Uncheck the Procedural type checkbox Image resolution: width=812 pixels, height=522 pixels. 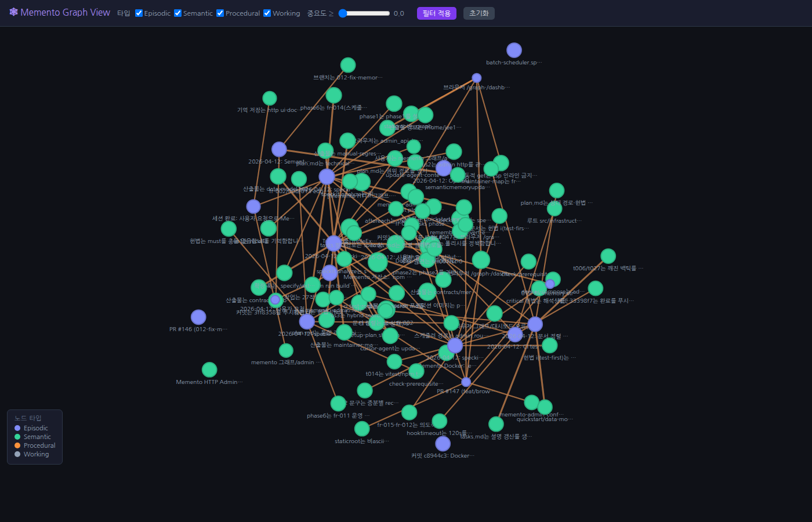[220, 13]
